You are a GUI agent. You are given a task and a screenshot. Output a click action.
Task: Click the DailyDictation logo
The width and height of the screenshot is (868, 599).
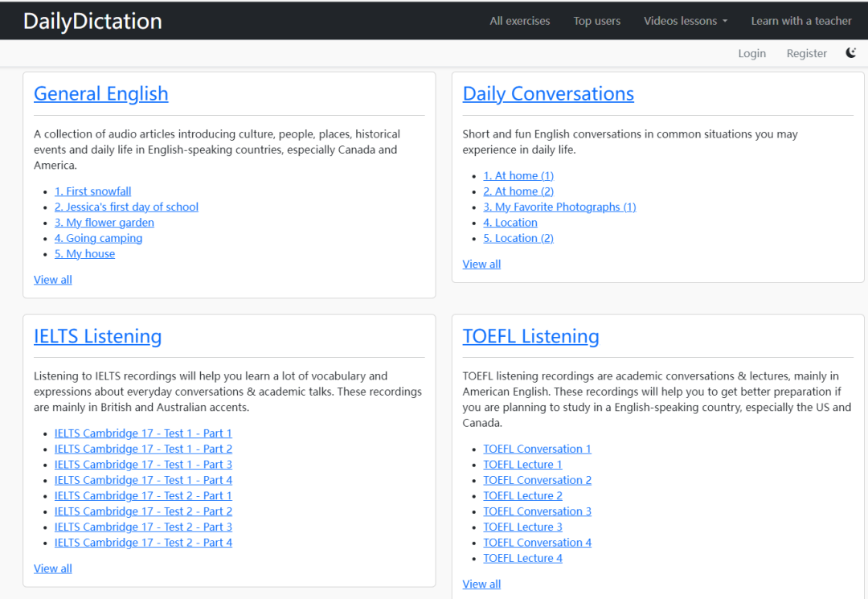coord(92,21)
